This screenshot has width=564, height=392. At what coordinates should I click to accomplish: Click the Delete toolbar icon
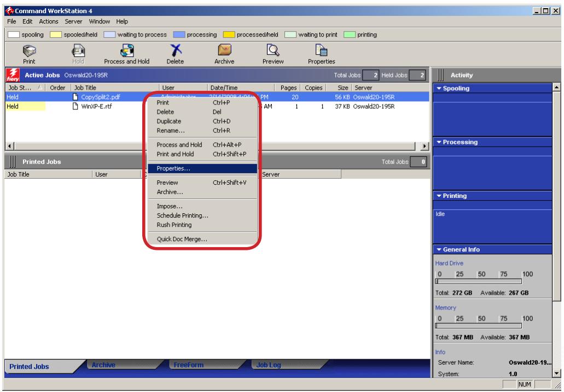tap(176, 50)
